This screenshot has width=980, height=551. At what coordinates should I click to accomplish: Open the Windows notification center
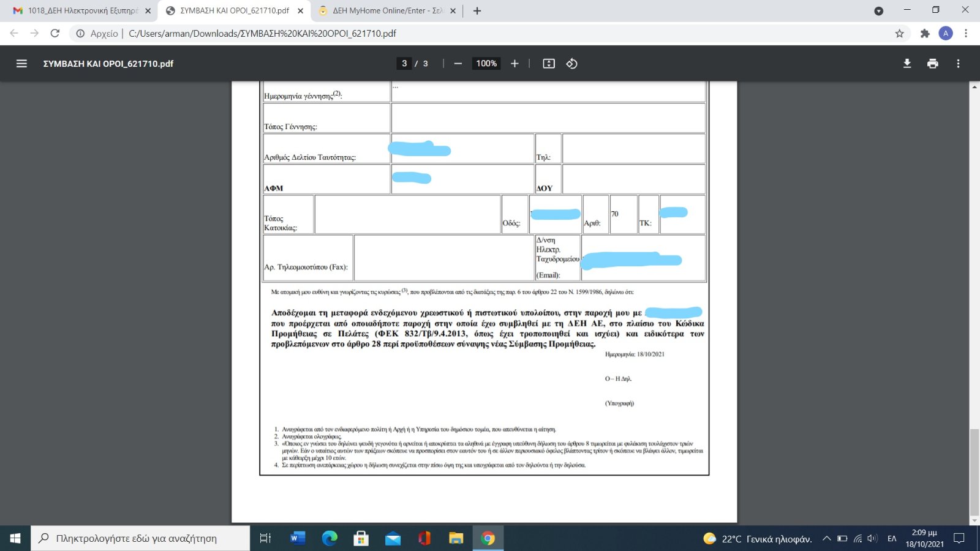click(x=959, y=539)
